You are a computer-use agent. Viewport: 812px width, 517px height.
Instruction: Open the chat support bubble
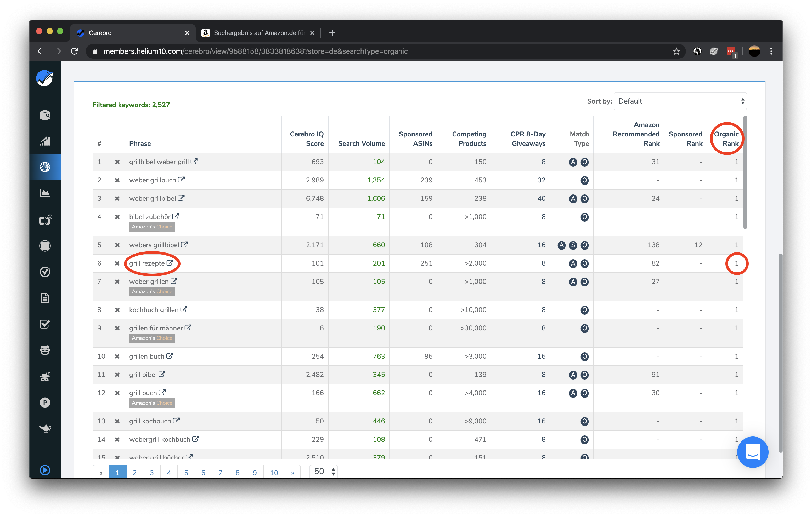point(752,452)
